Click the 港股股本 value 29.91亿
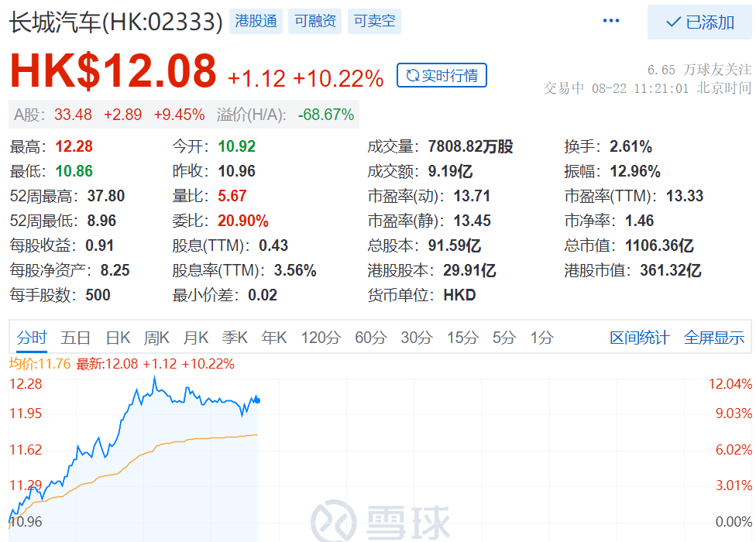 469,270
